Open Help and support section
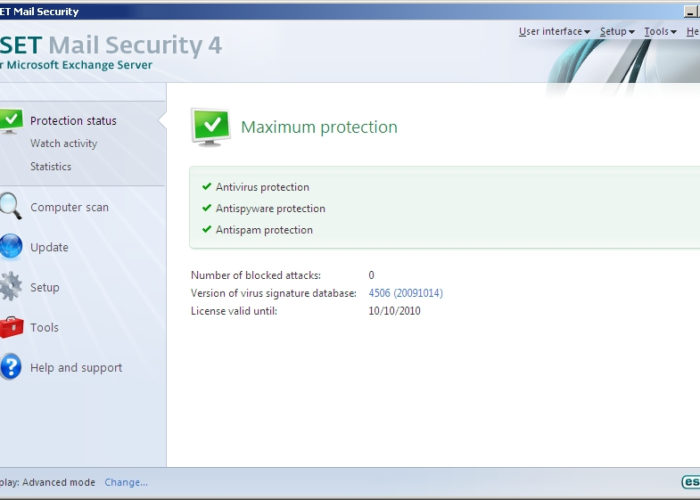 coord(76,367)
